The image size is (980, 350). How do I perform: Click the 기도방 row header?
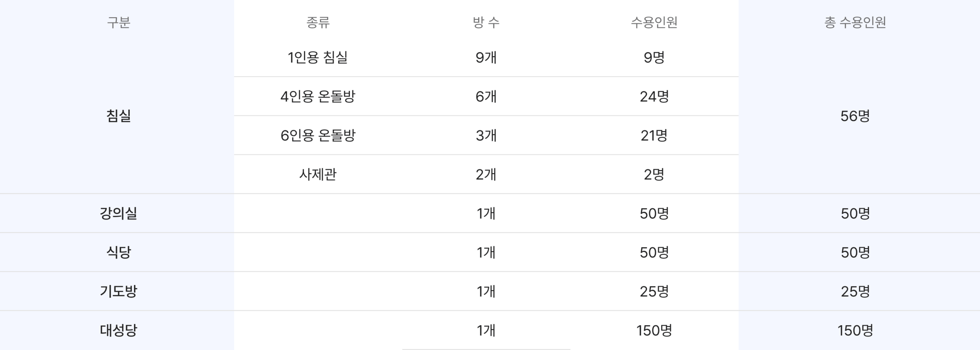point(118,291)
